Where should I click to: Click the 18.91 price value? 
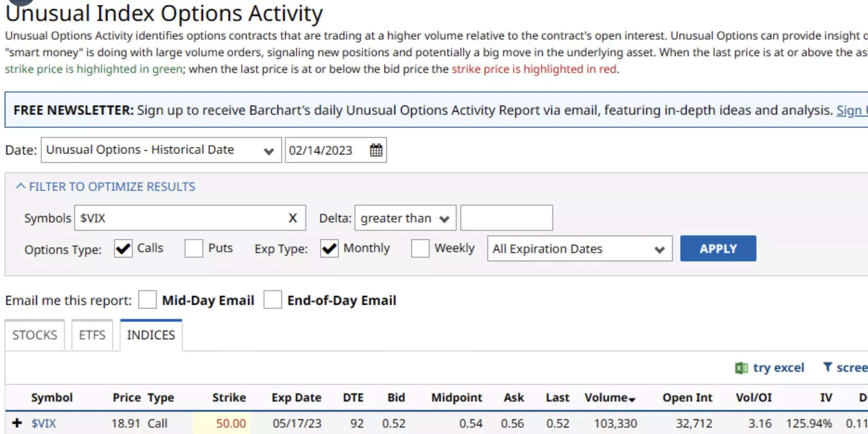tap(126, 423)
